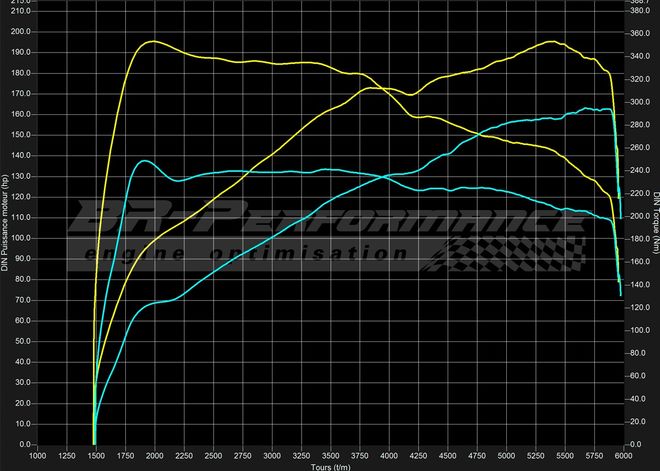Click the 0.0 tick label on left axis
Image resolution: width=660 pixels, height=471 pixels.
click(x=23, y=444)
